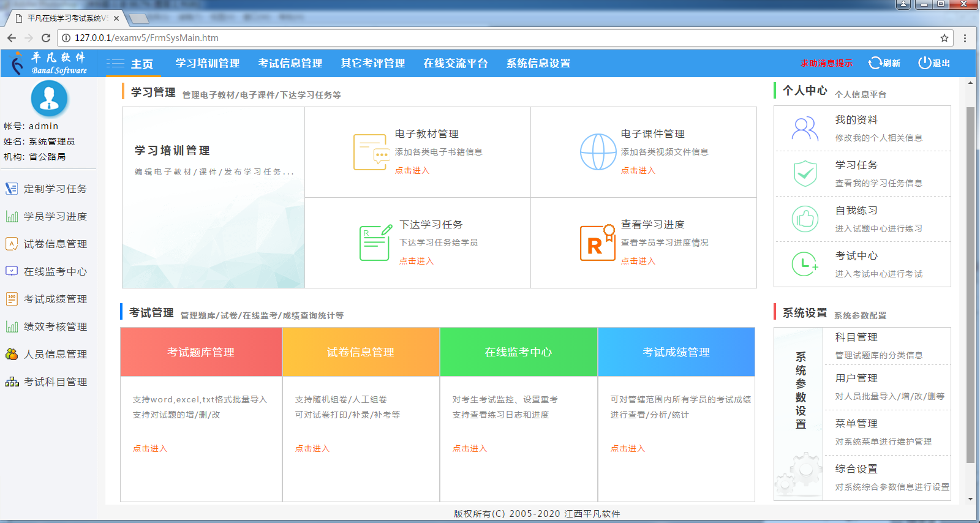Click the orange 试卷信息管理 card header
This screenshot has width=980, height=523.
pyautogui.click(x=361, y=352)
